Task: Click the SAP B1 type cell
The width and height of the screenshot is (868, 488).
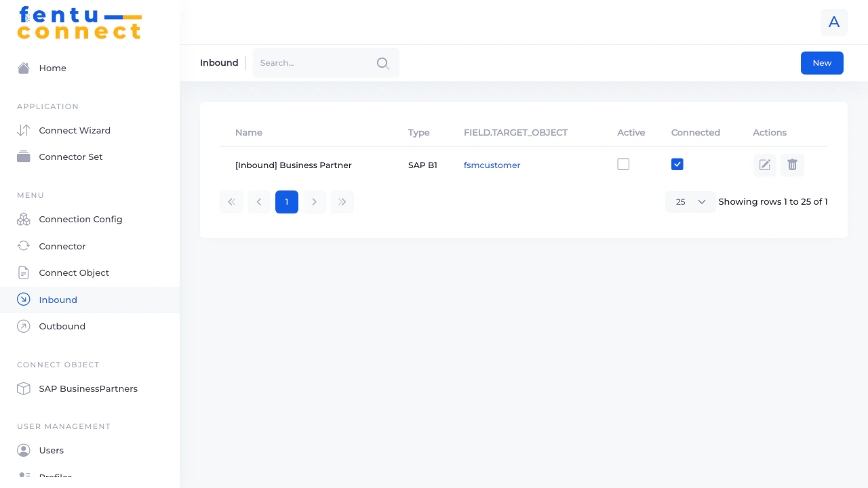Action: [422, 165]
